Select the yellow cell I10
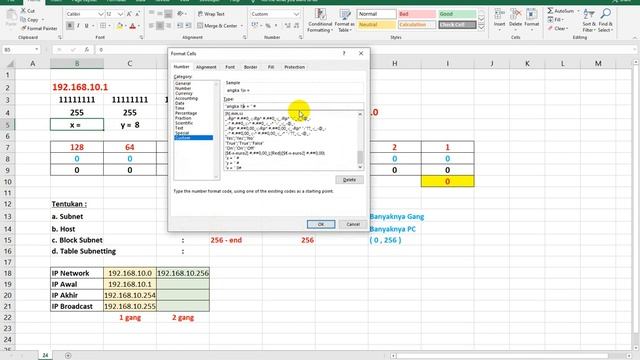The width and height of the screenshot is (640, 360). pos(447,182)
